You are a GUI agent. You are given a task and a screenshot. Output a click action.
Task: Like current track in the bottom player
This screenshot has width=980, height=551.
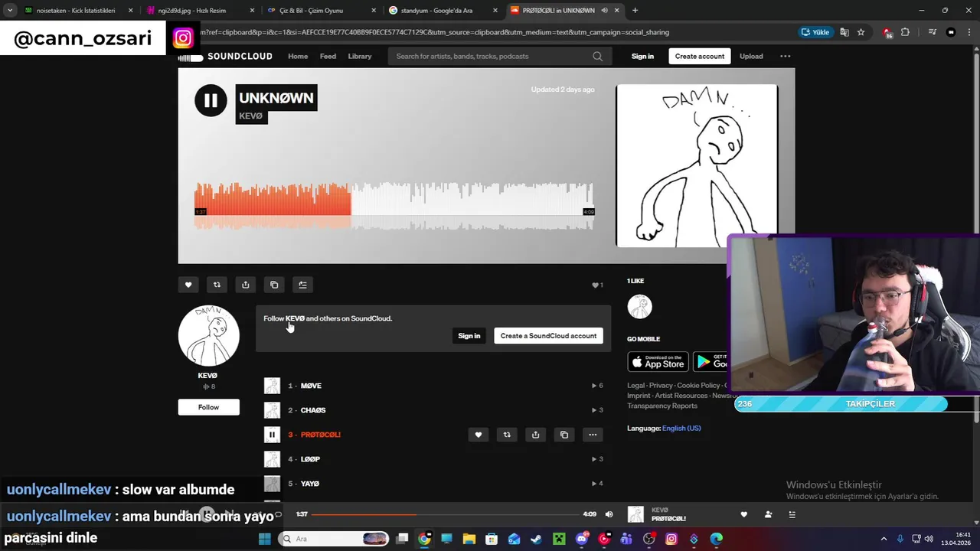pos(743,514)
